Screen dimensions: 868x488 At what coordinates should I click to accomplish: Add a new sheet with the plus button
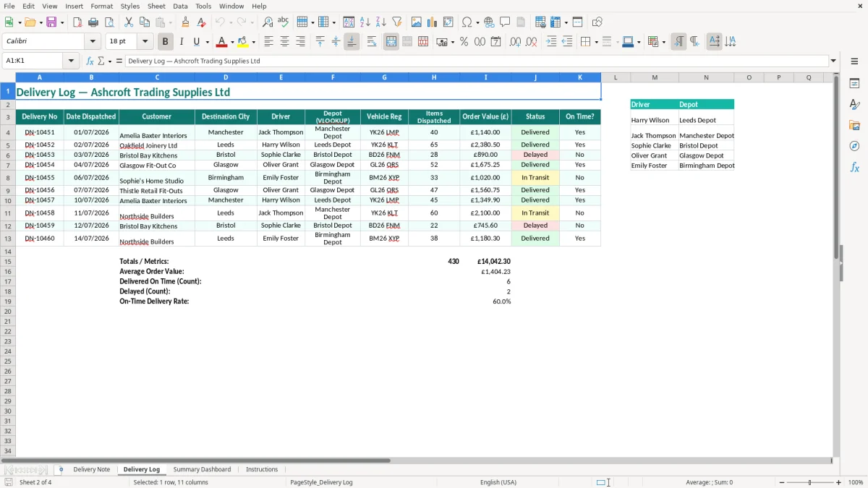click(x=61, y=470)
